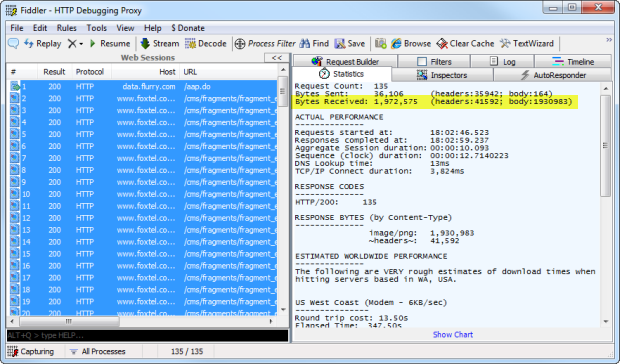This screenshot has width=620, height=364.
Task: Click the screenshot camera toolbar icon
Action: (381, 43)
